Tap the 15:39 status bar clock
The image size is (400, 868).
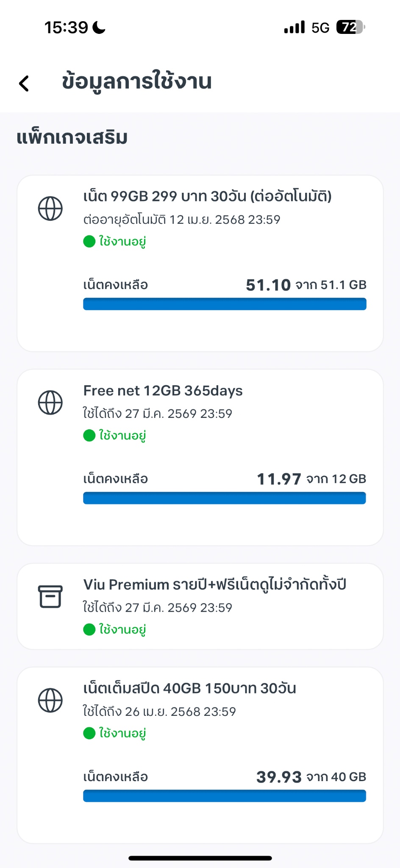coord(66,28)
